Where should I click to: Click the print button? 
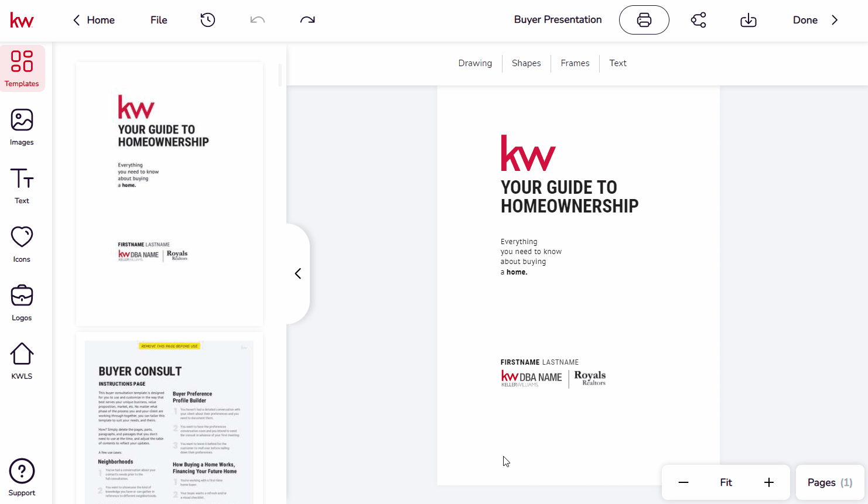644,20
